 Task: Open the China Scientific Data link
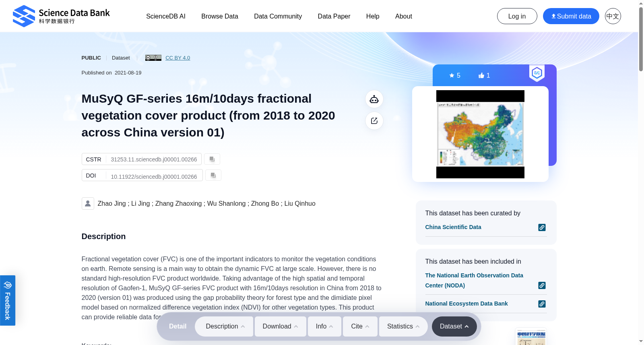pyautogui.click(x=453, y=227)
